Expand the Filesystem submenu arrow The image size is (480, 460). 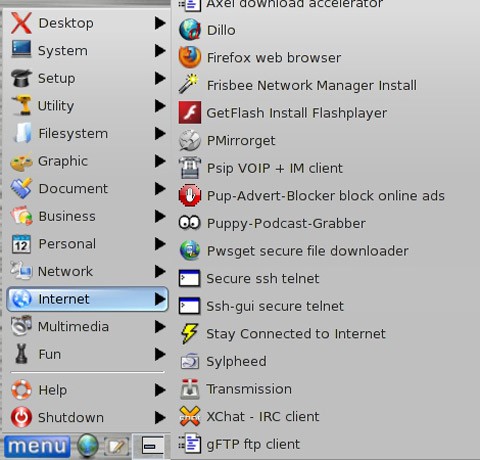coord(160,133)
